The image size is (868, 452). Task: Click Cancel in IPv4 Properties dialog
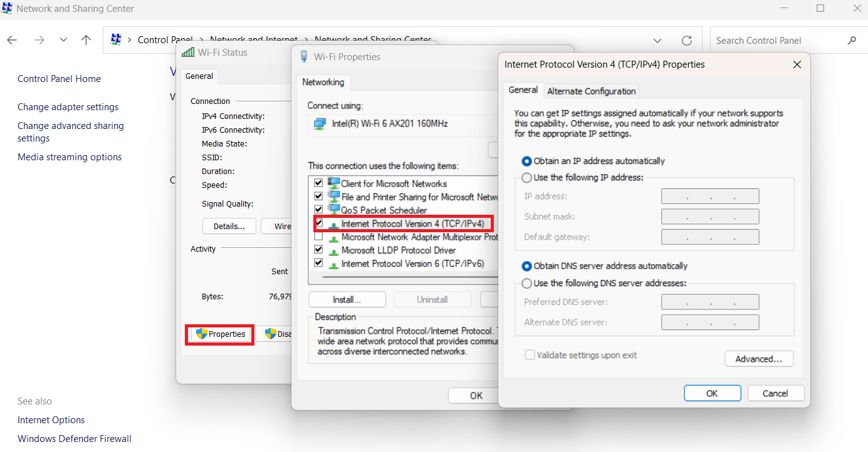775,393
